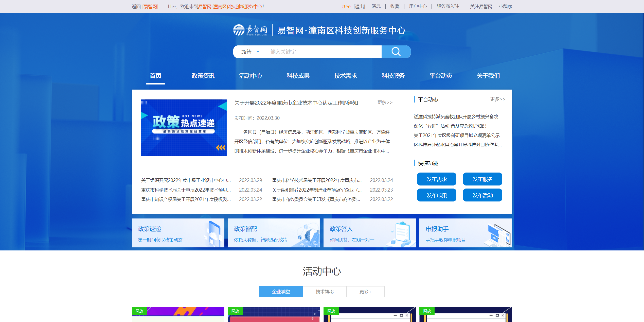Open 关于2021年度区级科研项目拟立项清单公示

coord(457,135)
